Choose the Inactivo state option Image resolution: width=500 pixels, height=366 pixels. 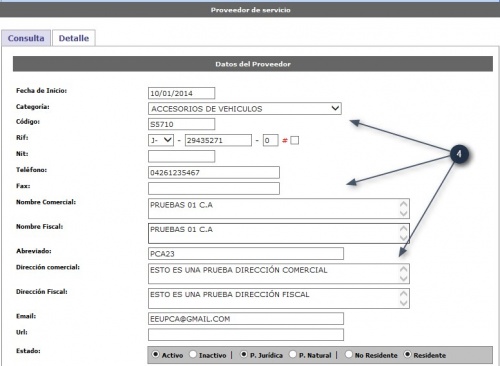pyautogui.click(x=193, y=354)
